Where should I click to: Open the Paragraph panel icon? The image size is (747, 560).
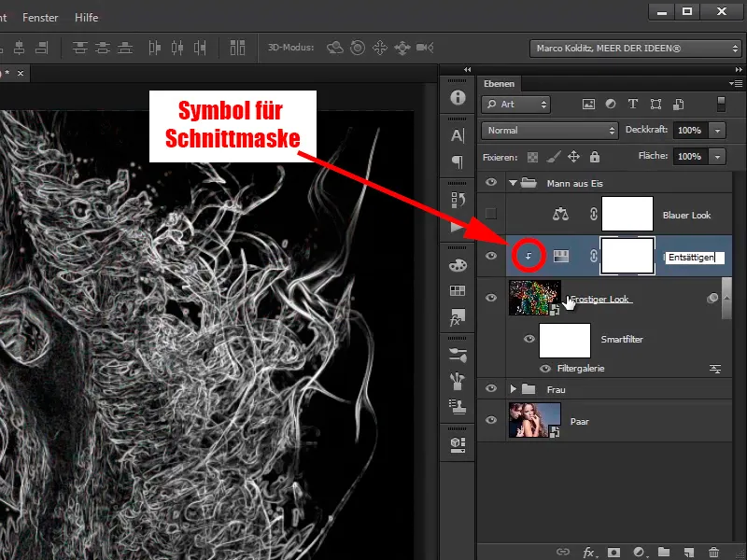coord(458,161)
